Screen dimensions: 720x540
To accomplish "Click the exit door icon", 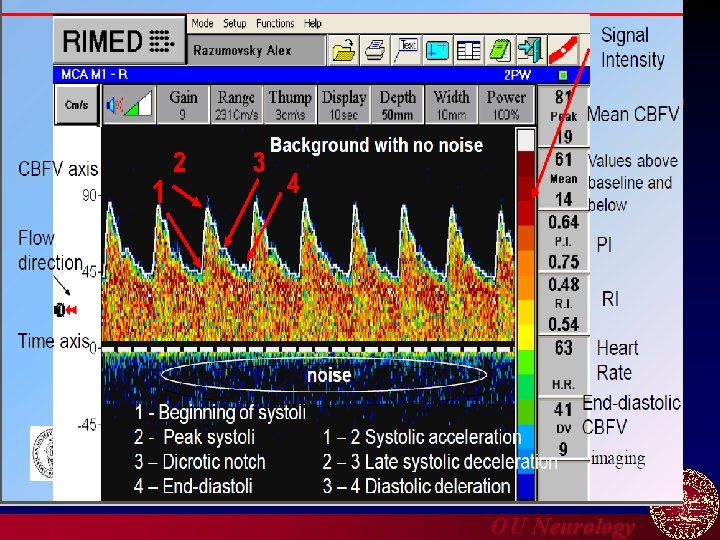I will click(x=531, y=50).
